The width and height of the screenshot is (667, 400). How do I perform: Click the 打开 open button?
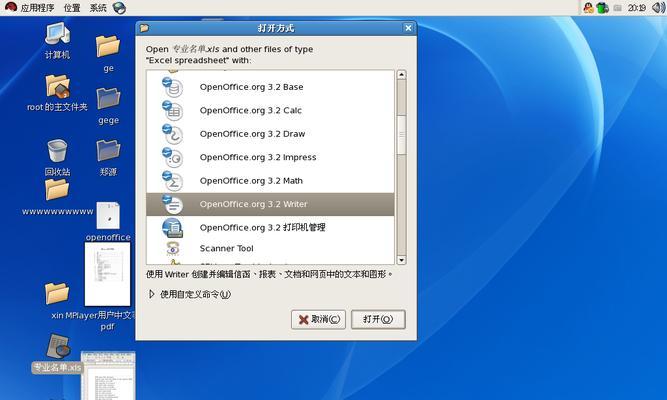(378, 319)
